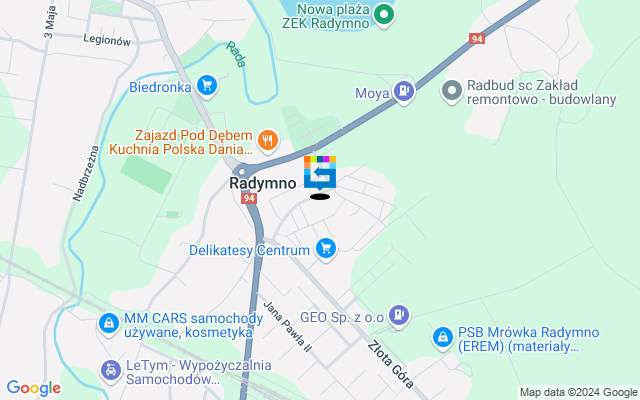Click the Radbud sc Zakład gray pin
This screenshot has width=640, height=400.
click(452, 91)
